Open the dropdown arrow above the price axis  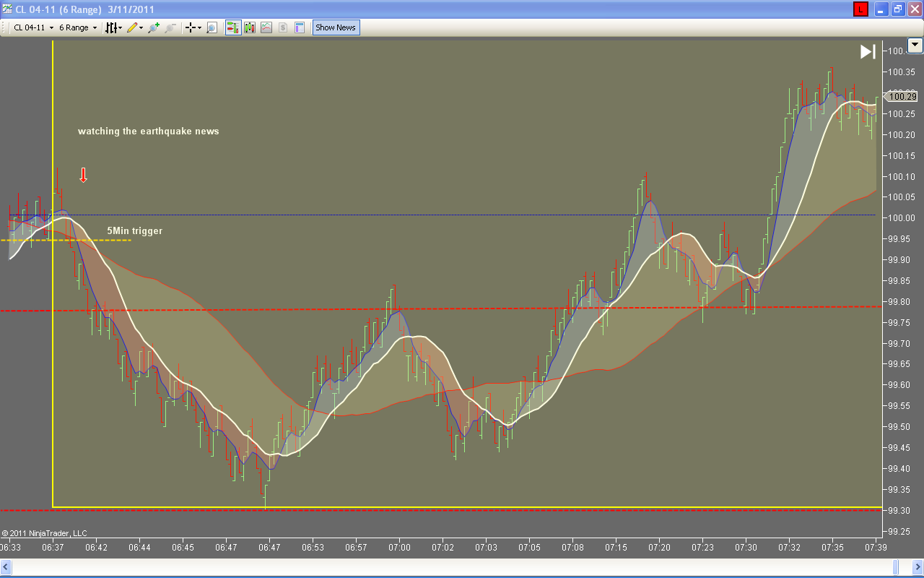[915, 45]
